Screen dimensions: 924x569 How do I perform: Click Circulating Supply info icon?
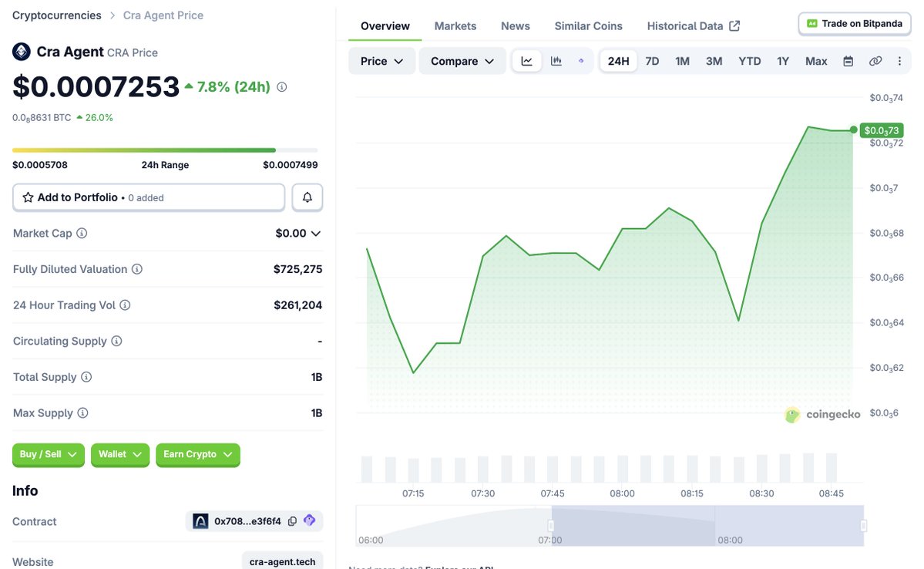(116, 341)
